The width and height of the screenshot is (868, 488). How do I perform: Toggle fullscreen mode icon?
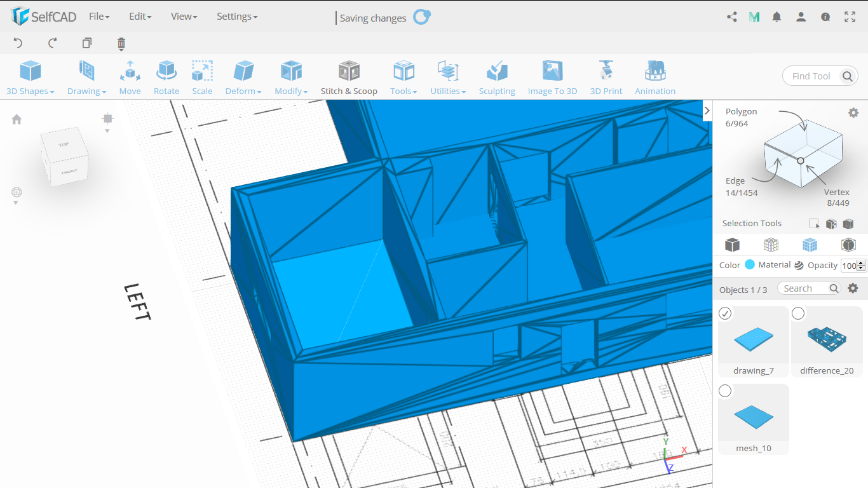coord(850,17)
